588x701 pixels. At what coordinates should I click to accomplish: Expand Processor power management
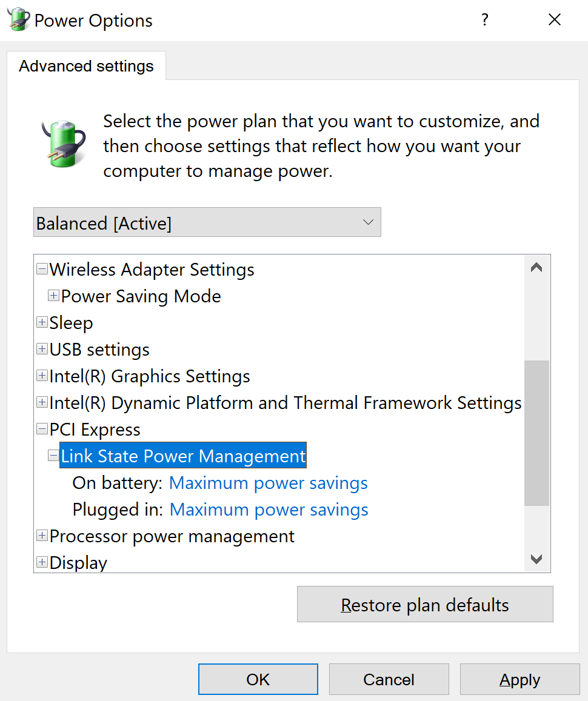click(x=42, y=536)
